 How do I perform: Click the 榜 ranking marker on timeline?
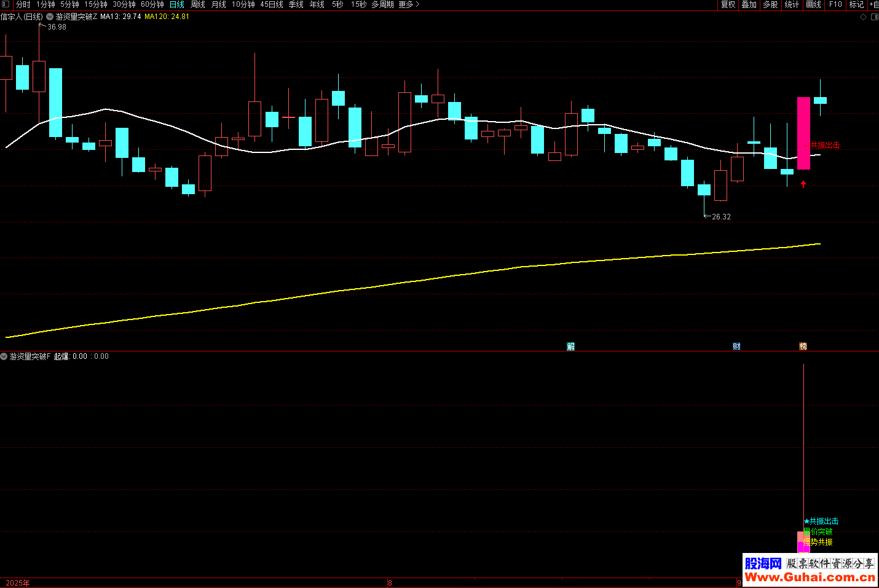click(x=803, y=347)
